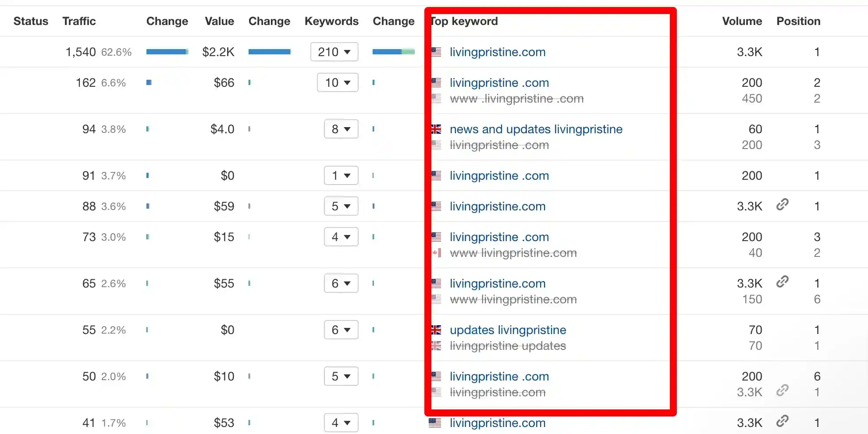This screenshot has height=434, width=868.
Task: Open 'news and updates livingpristine' keyword link
Action: tap(536, 129)
